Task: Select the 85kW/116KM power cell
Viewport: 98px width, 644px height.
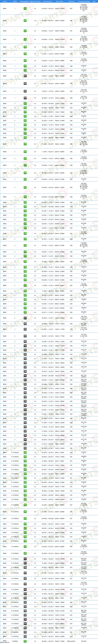Action: [x=59, y=598]
